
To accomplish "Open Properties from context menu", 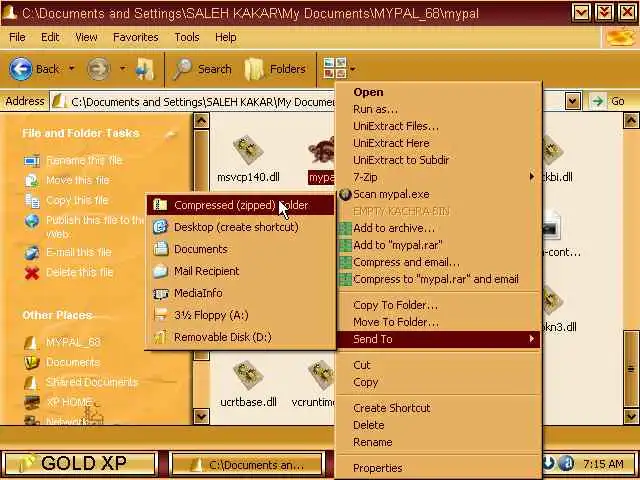I will click(438, 468).
